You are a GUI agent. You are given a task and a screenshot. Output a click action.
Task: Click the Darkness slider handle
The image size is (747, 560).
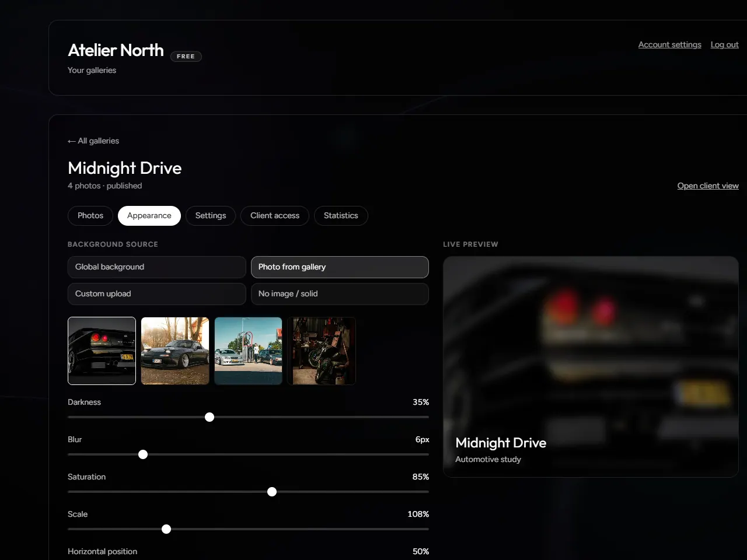click(210, 417)
